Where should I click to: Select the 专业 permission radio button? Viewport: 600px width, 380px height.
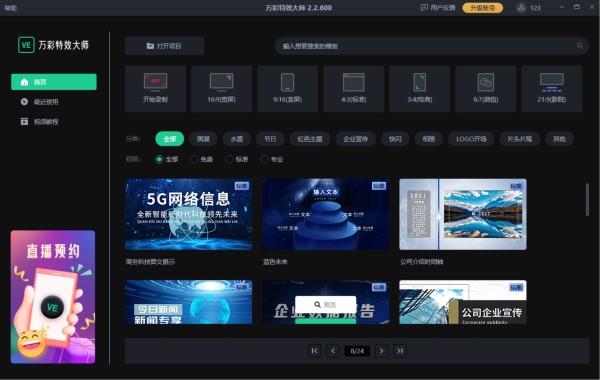click(264, 159)
